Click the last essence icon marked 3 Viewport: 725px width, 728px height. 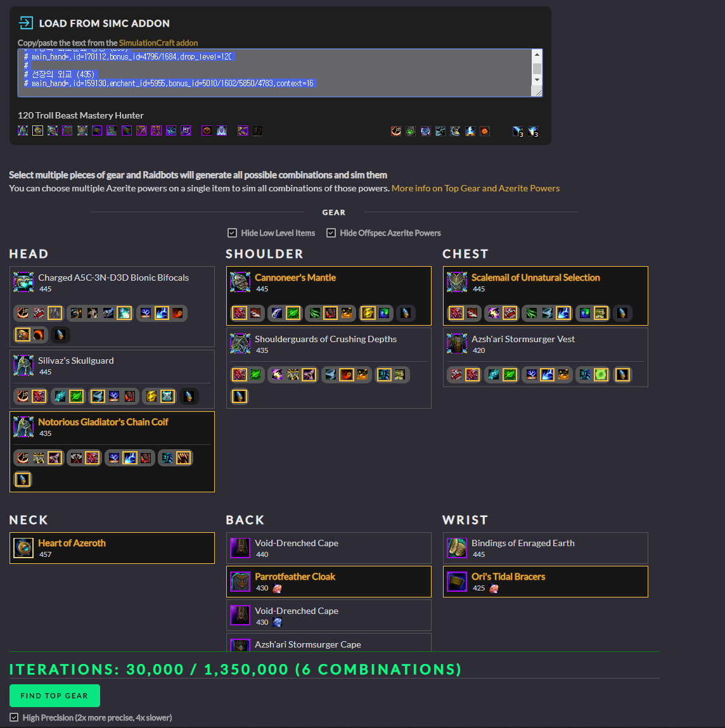point(533,131)
